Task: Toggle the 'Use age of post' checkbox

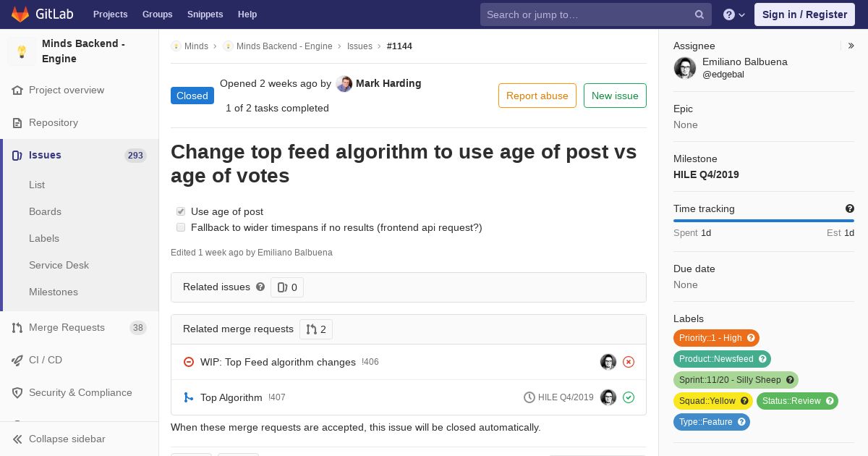Action: (181, 211)
